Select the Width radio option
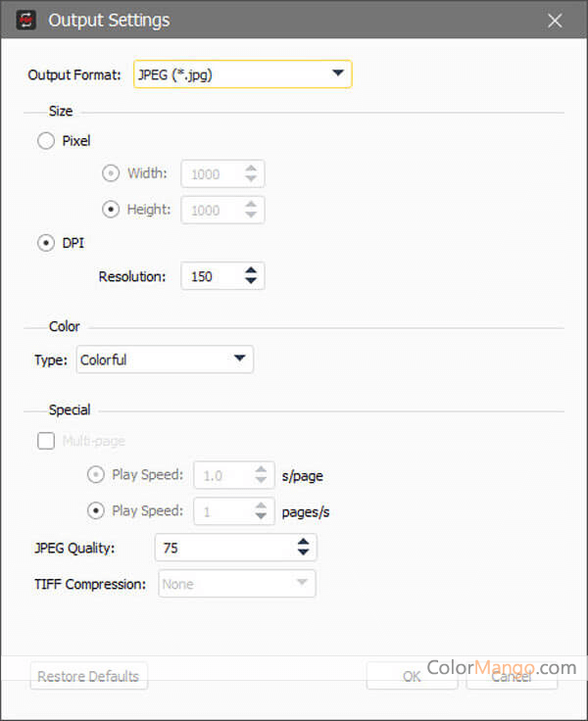This screenshot has width=588, height=721. pos(111,174)
